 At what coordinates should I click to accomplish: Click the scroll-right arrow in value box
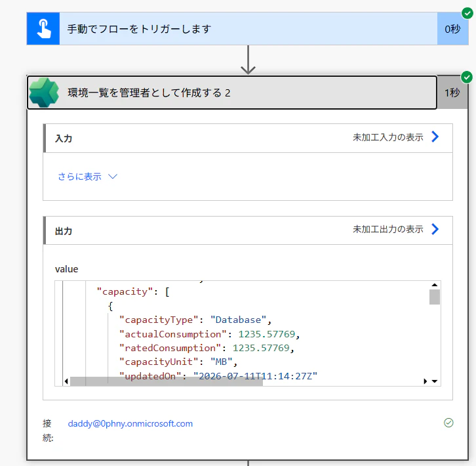pos(425,381)
